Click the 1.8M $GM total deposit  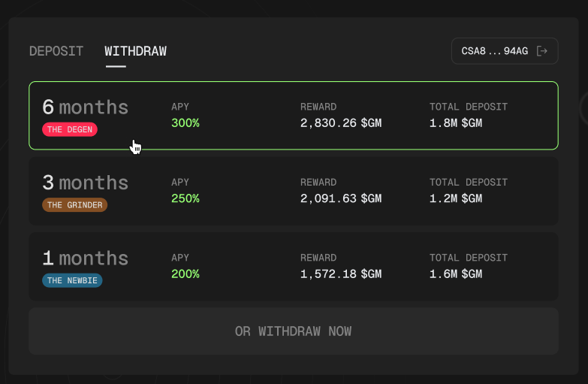coord(456,122)
